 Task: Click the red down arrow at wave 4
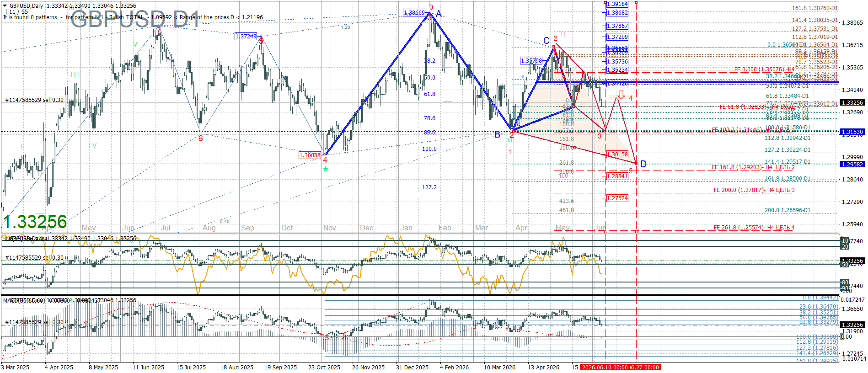(621, 95)
